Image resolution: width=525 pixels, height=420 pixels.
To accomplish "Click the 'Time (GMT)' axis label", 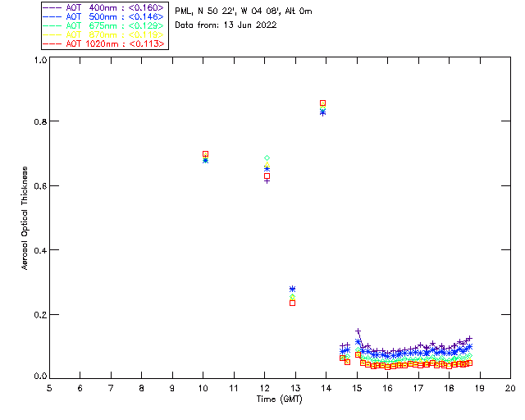I will click(x=280, y=399).
